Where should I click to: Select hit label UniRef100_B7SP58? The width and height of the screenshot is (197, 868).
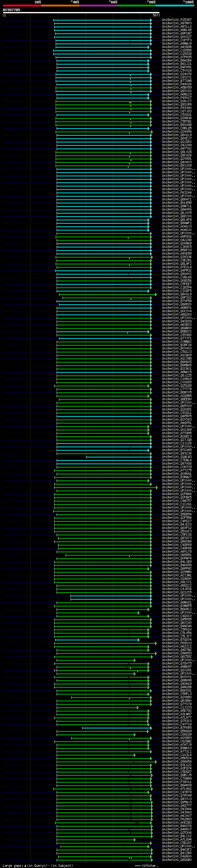177,301
